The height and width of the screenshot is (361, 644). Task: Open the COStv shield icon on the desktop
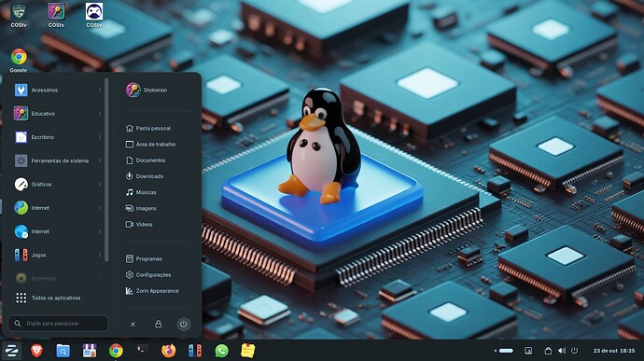pos(19,15)
